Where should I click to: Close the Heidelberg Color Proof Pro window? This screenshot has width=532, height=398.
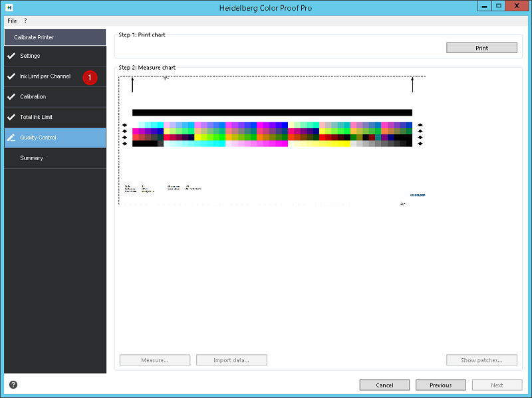(x=517, y=6)
